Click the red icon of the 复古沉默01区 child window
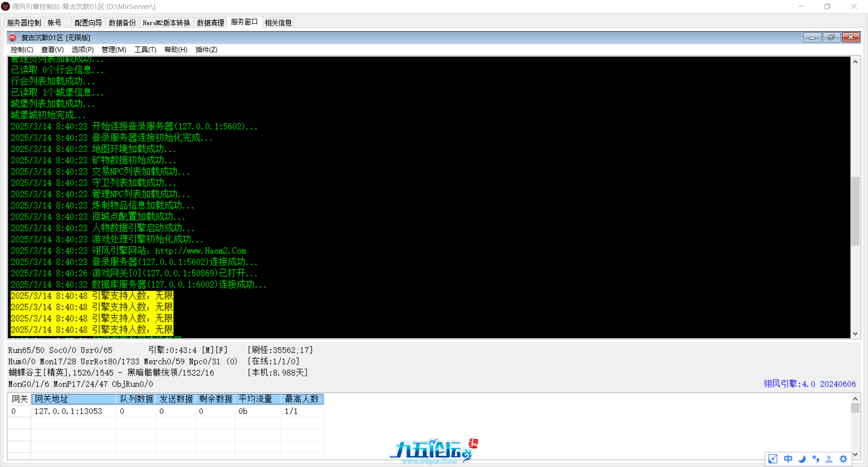 13,37
